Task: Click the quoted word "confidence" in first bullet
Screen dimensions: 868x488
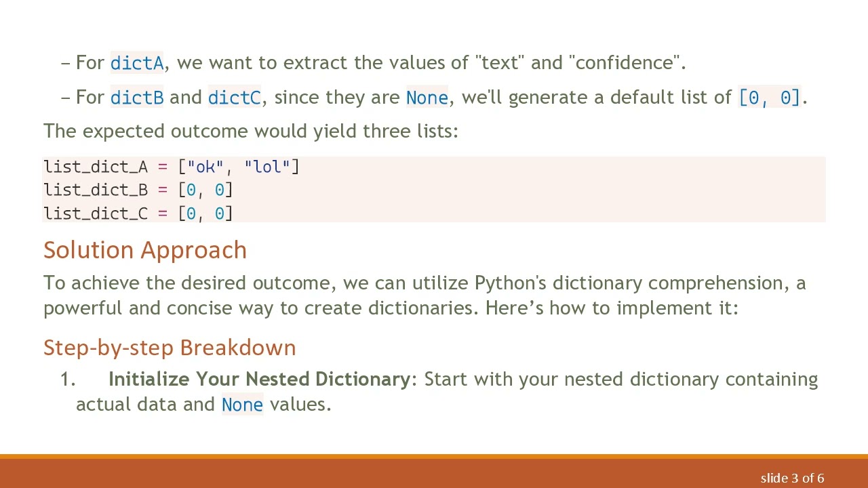Action: coord(627,63)
